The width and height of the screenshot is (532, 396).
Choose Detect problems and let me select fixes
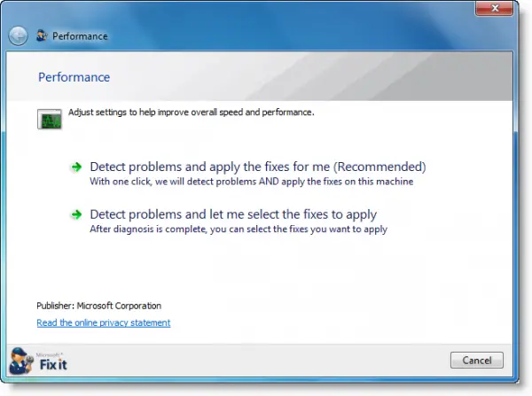click(233, 214)
